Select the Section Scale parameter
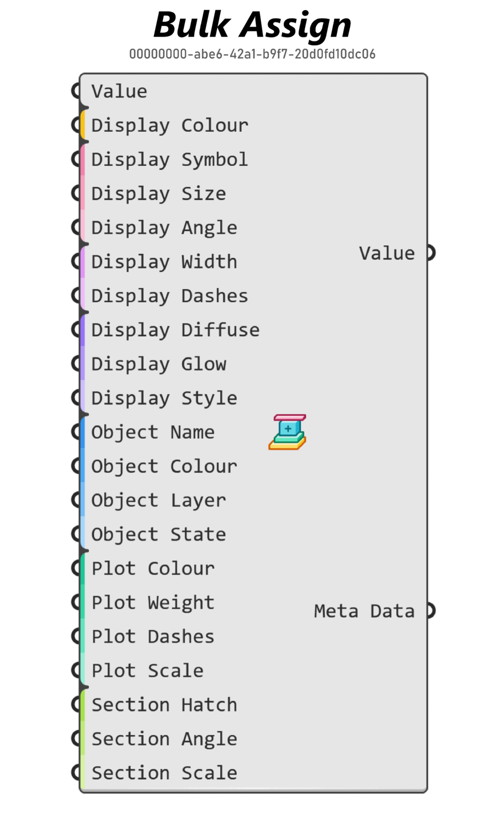 pos(164,773)
